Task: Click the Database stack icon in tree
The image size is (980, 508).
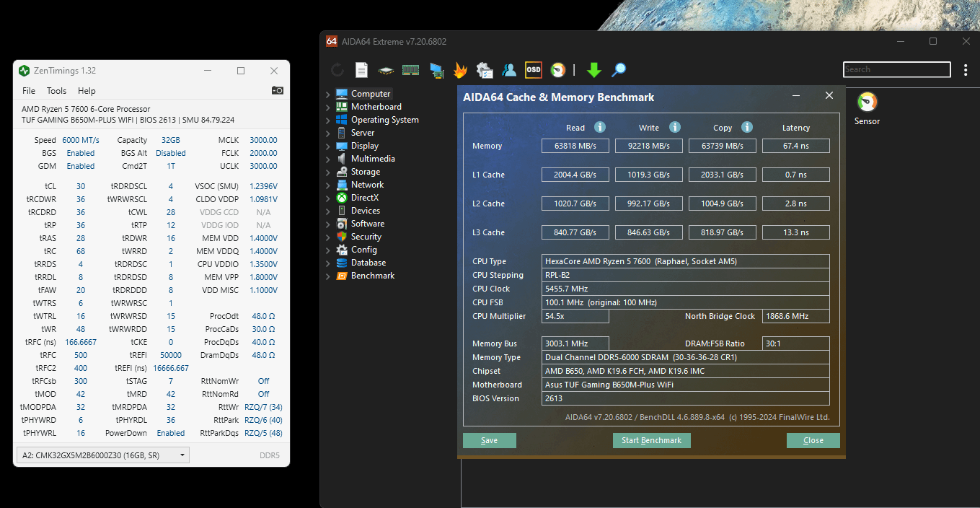Action: tap(342, 263)
